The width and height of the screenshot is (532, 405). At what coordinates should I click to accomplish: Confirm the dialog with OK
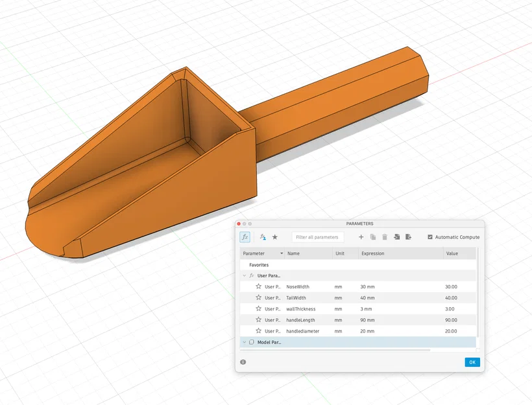pos(472,362)
